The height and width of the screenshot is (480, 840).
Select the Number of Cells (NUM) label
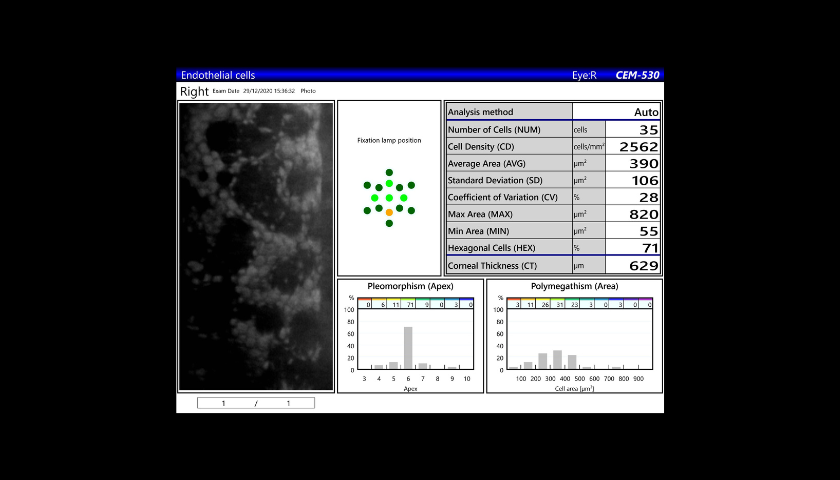tap(494, 129)
